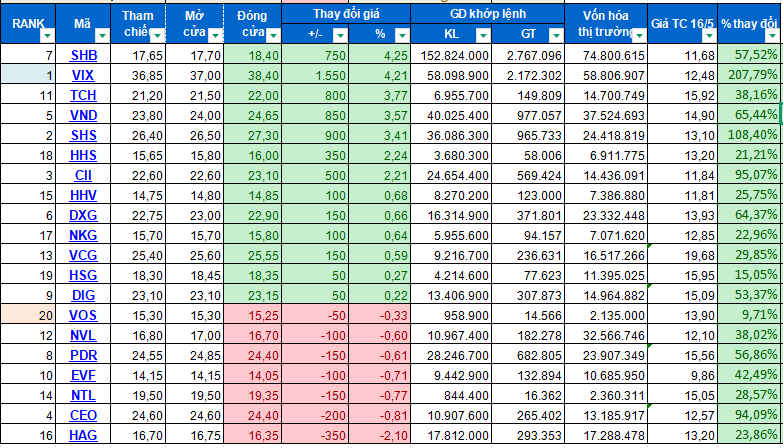
Task: Select NTL trade value cell 16.362
Action: (x=528, y=395)
